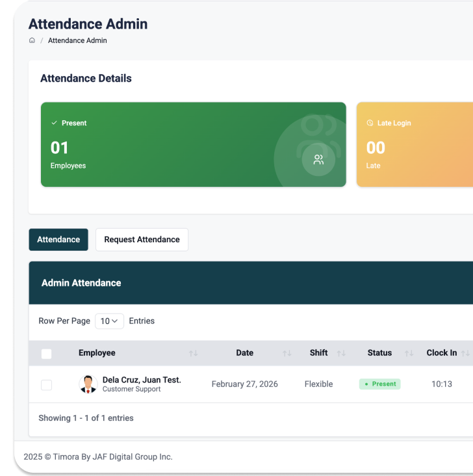Tick the select-all checkbox in table header
The height and width of the screenshot is (476, 473).
click(x=47, y=354)
